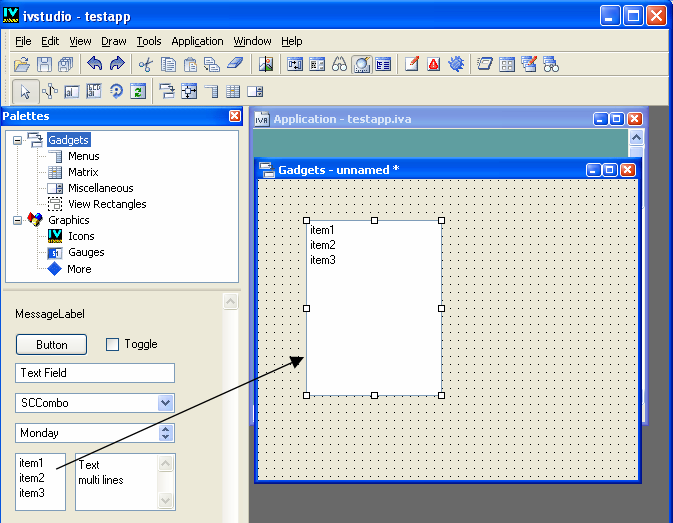Select Gauges in the palettes tree
Screen dimensions: 673x523
pyautogui.click(x=85, y=252)
